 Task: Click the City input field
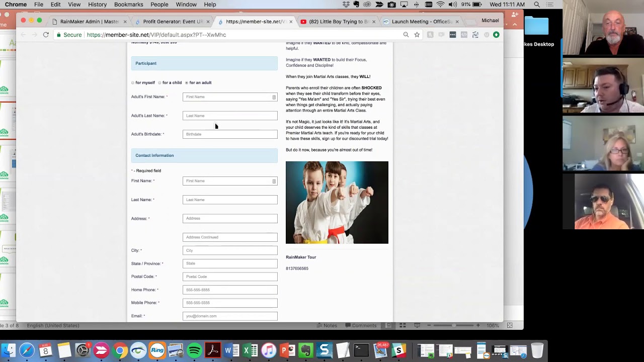coord(230,250)
